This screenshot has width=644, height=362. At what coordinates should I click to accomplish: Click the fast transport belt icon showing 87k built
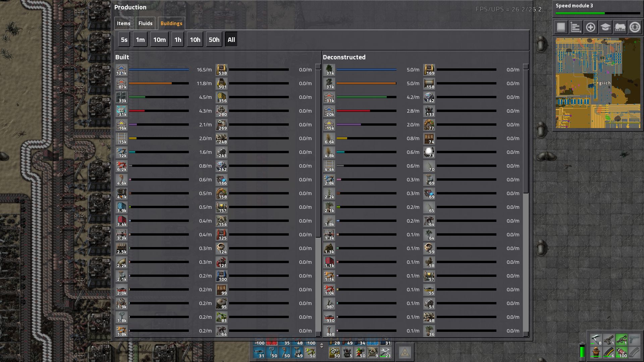point(121,83)
